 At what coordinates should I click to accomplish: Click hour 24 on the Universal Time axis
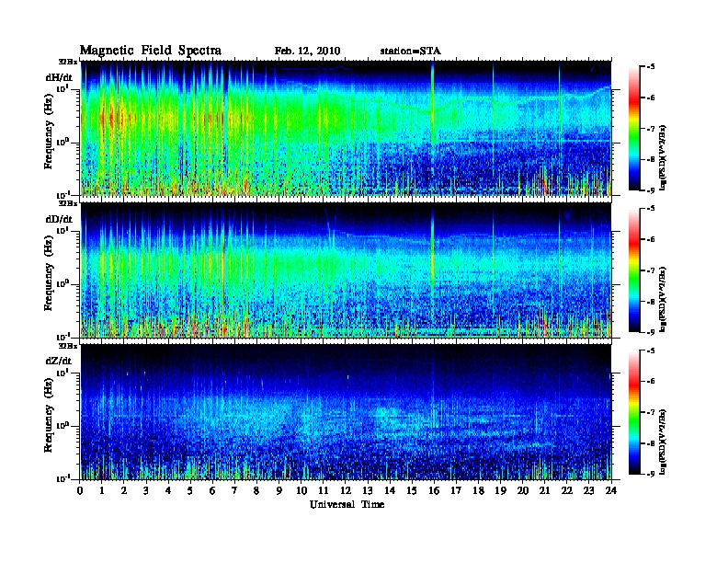(611, 491)
